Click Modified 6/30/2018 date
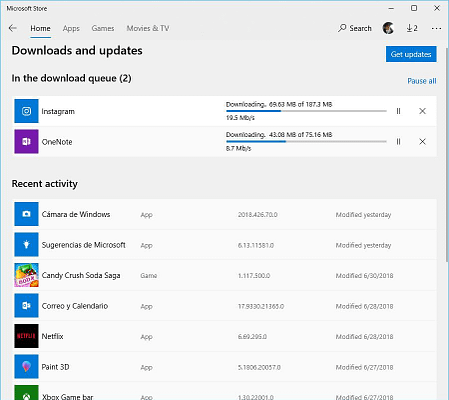 click(364, 276)
